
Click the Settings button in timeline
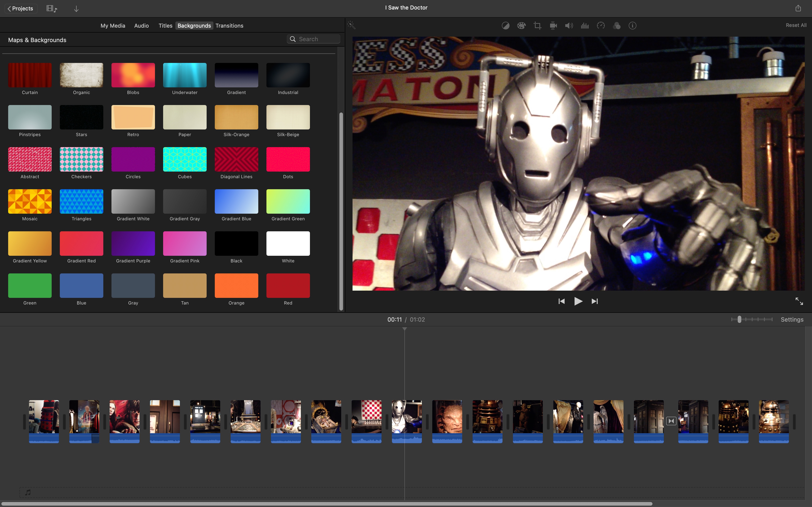(x=792, y=319)
